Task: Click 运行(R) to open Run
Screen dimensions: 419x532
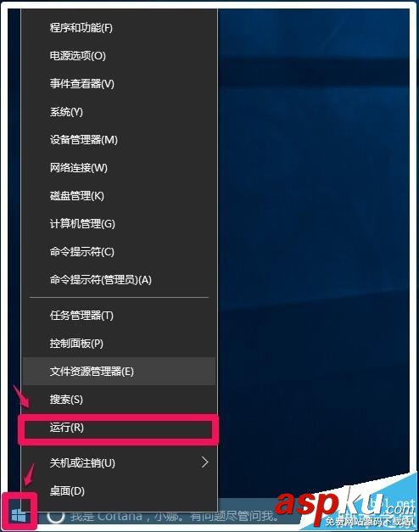Action: pyautogui.click(x=119, y=428)
